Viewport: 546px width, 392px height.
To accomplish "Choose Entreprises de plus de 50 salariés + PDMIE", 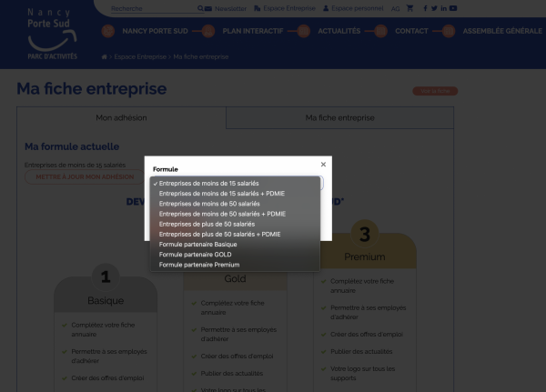I will click(235, 235).
